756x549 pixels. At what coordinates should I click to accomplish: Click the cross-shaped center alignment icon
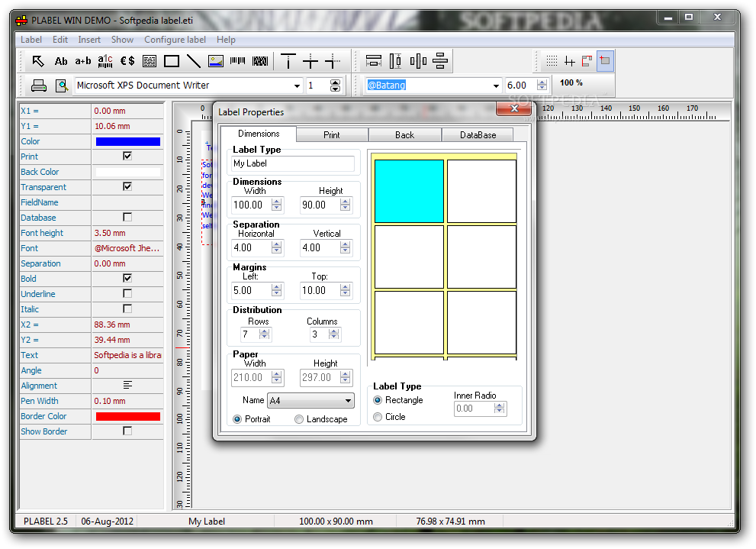click(x=310, y=61)
